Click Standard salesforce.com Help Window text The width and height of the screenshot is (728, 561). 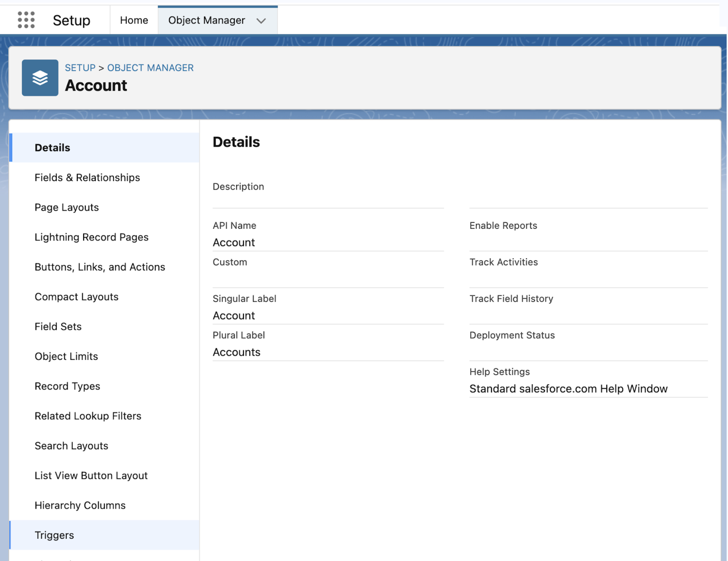pos(568,389)
